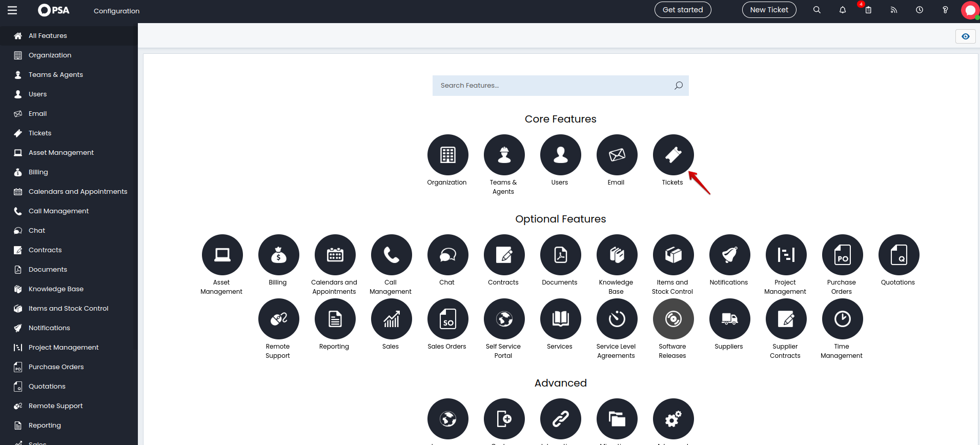Open the Organization feature icon
The height and width of the screenshot is (445, 980).
pos(447,155)
